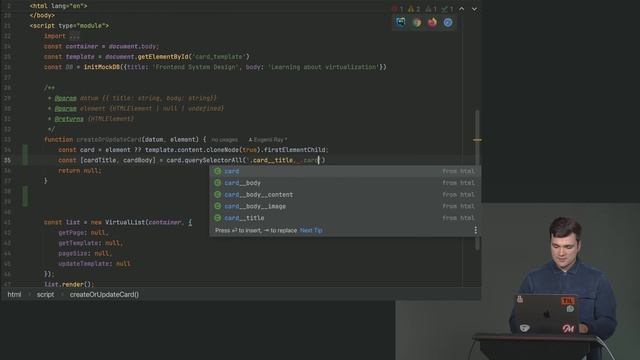The width and height of the screenshot is (640, 360).
Task: Open page in Chrome browser
Action: pyautogui.click(x=417, y=22)
